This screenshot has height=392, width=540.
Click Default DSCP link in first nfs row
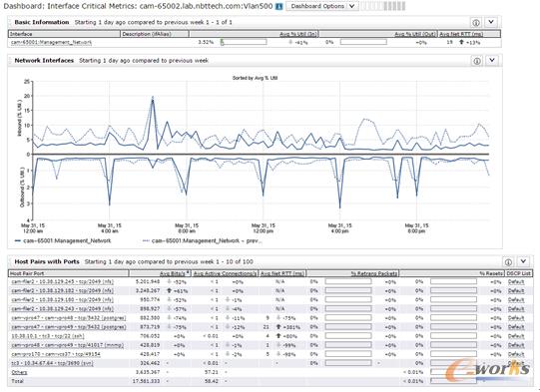point(516,282)
